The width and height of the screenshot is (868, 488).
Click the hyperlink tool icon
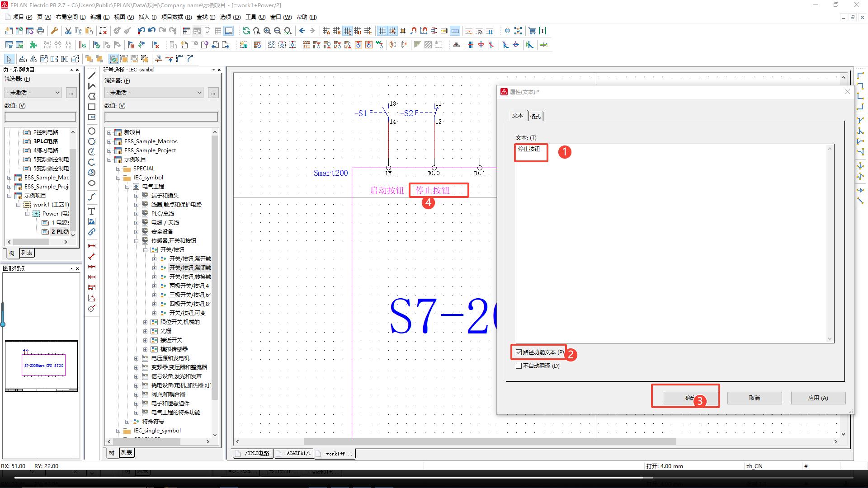click(92, 232)
